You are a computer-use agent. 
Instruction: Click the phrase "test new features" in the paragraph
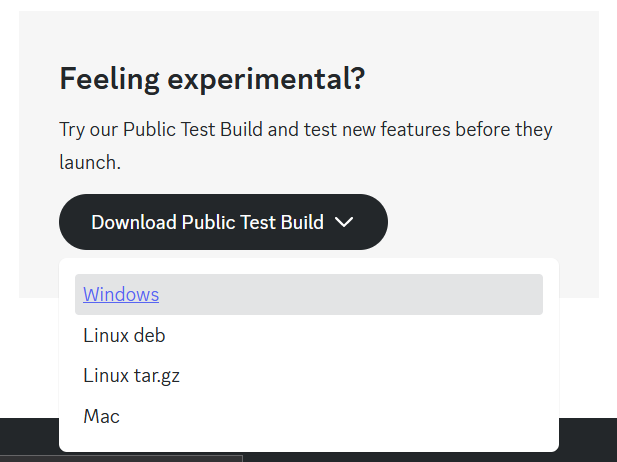pyautogui.click(x=408, y=130)
